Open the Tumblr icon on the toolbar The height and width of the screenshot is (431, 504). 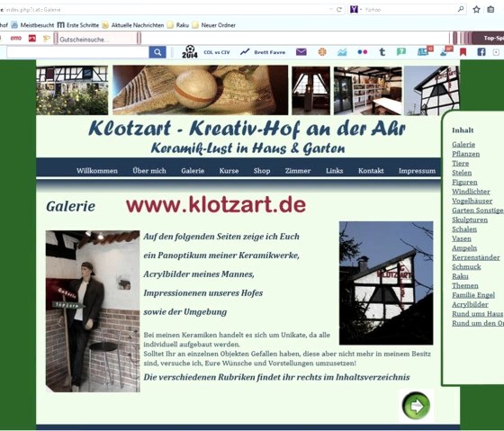pyautogui.click(x=382, y=52)
